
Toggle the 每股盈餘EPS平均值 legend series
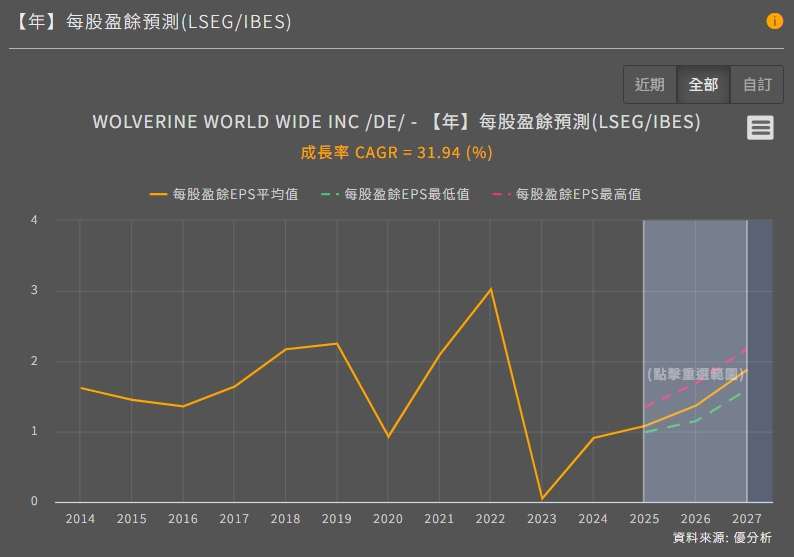[x=224, y=194]
